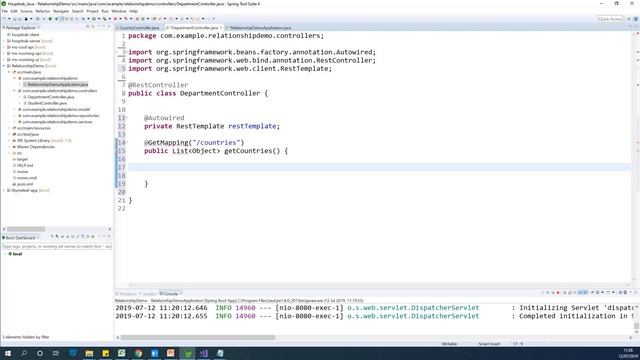The width and height of the screenshot is (640, 360).
Task: Switch to Spring Tool Suite taskbar icon
Action: coord(187,353)
